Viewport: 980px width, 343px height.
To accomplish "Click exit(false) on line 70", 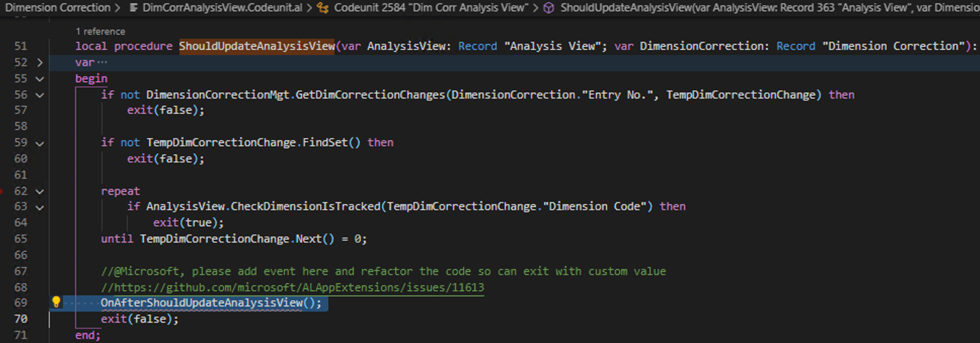I will click(x=140, y=319).
